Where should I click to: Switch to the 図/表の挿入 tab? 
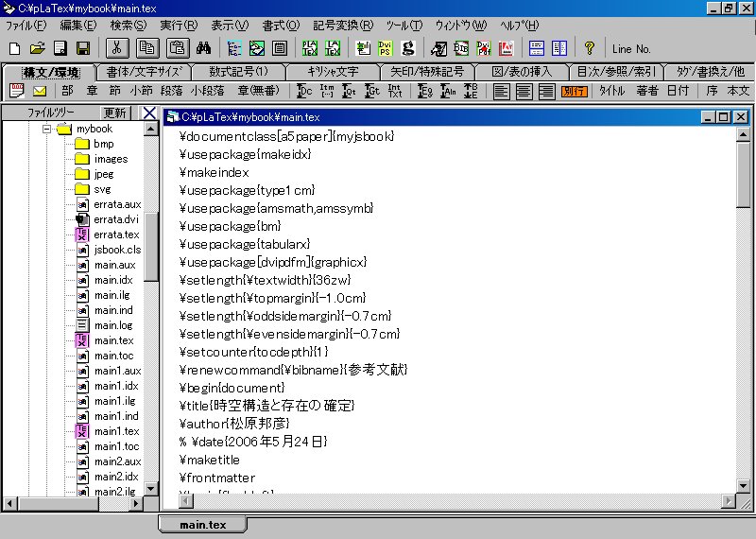[523, 72]
